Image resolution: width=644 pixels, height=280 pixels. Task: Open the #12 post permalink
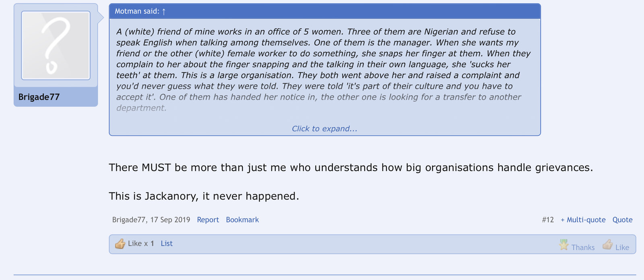tap(548, 220)
